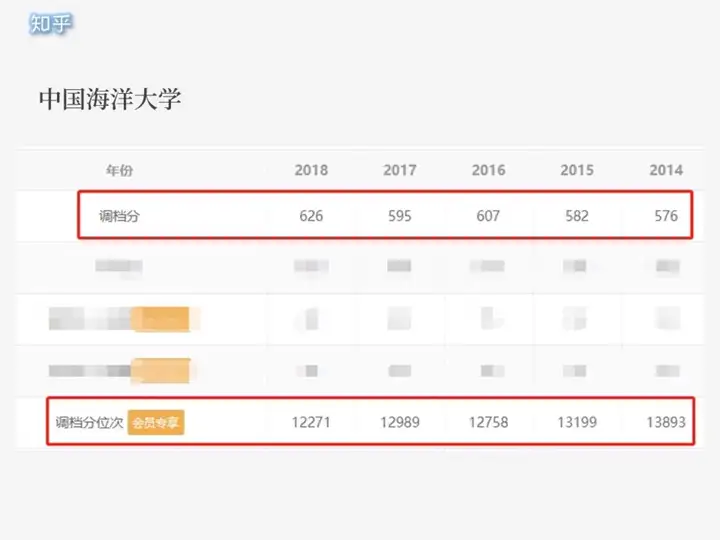Viewport: 720px width, 540px height.
Task: Click the 12758 rank cell
Action: click(489, 422)
